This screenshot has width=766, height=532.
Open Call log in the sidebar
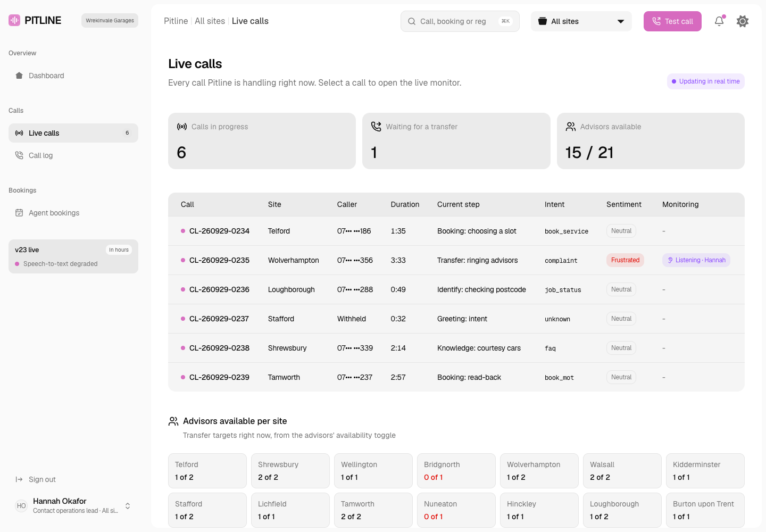tap(73, 155)
